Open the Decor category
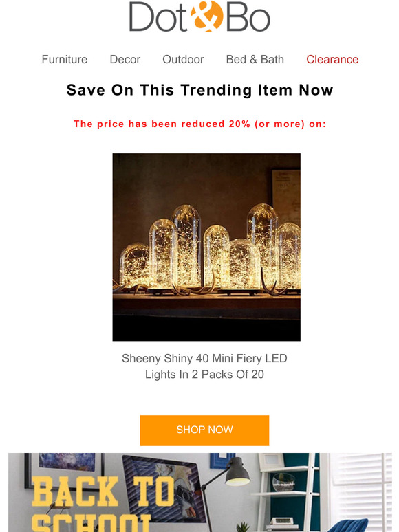The image size is (399, 532). tap(125, 59)
